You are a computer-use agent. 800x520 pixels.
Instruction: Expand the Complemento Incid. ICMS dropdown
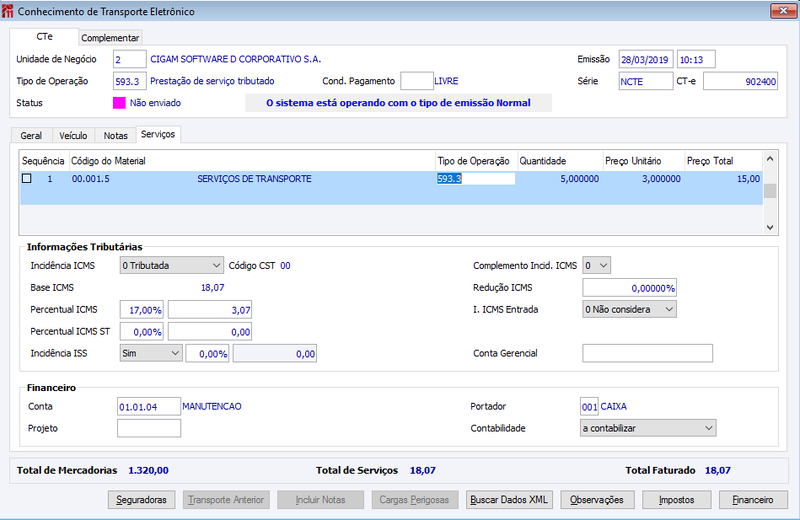(x=596, y=265)
